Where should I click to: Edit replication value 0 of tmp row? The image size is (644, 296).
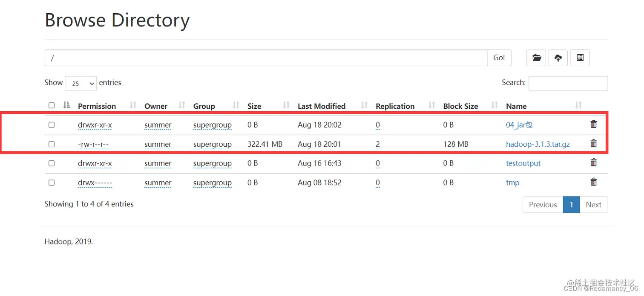tap(378, 183)
